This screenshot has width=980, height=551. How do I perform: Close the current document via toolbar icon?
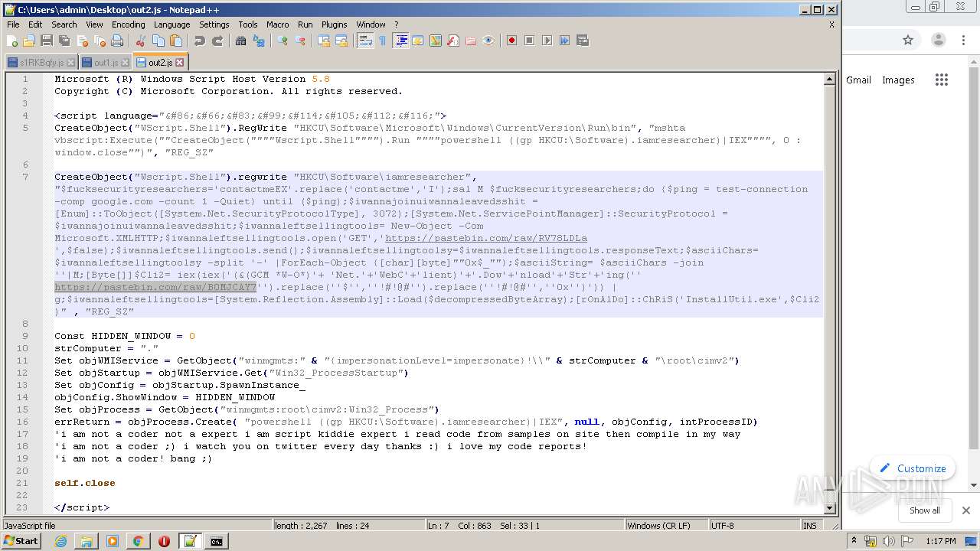tap(82, 41)
